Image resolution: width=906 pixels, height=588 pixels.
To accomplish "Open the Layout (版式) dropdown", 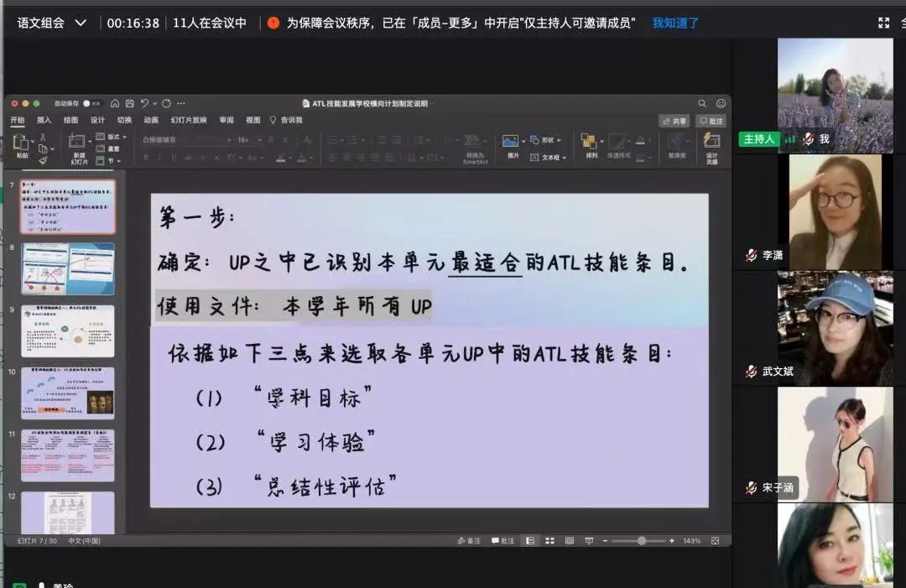I will point(111,137).
